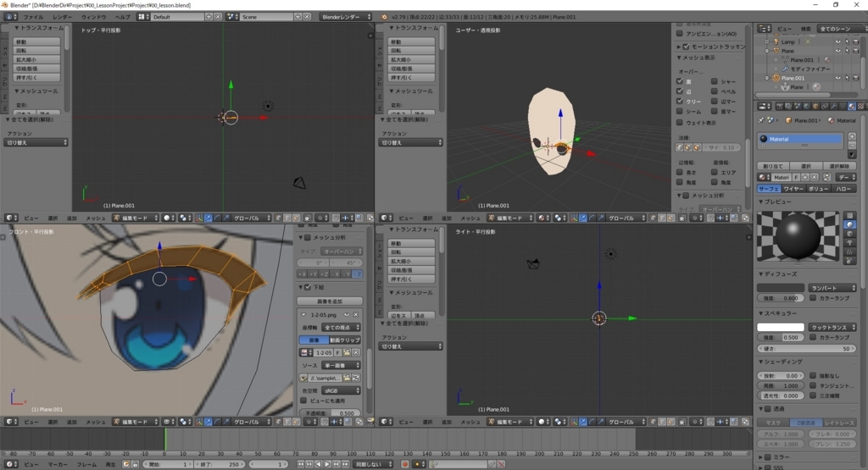The height and width of the screenshot is (470, 868).
Task: Toggle the ambient occlusion checkbox
Action: 680,34
